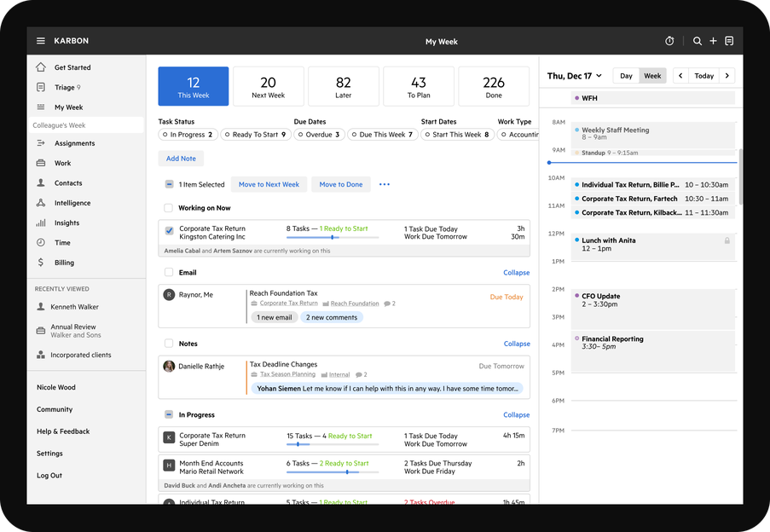The height and width of the screenshot is (532, 770).
Task: Open the Billing section from the sidebar
Action: pos(41,262)
